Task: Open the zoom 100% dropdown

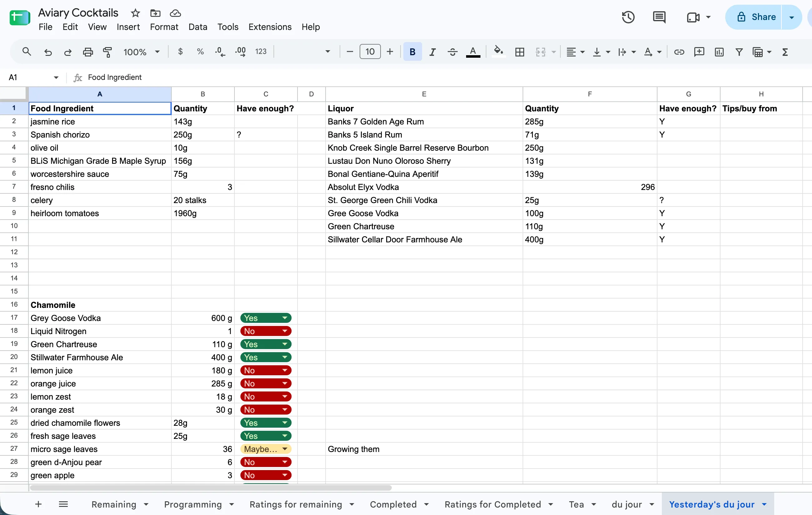Action: pos(141,52)
